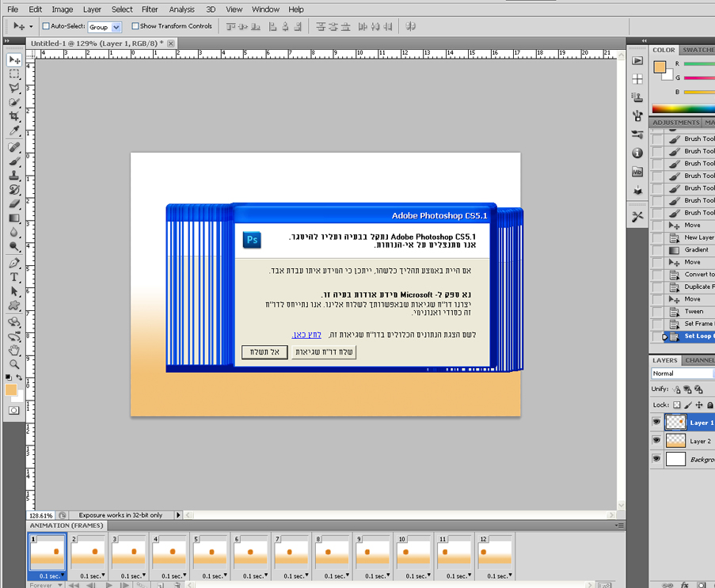Select the Eraser tool
The width and height of the screenshot is (715, 588).
14,203
